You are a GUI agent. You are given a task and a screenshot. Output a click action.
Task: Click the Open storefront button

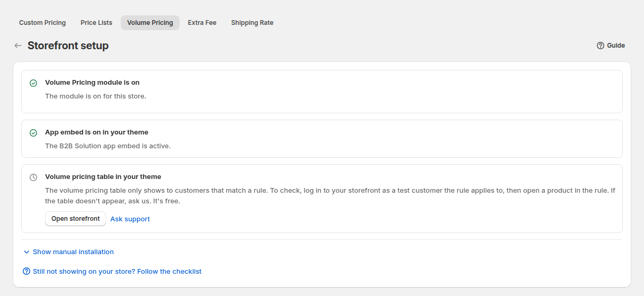tap(75, 219)
